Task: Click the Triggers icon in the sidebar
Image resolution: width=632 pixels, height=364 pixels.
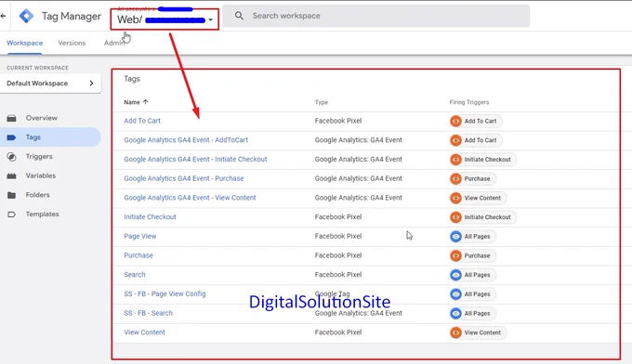Action: point(12,157)
